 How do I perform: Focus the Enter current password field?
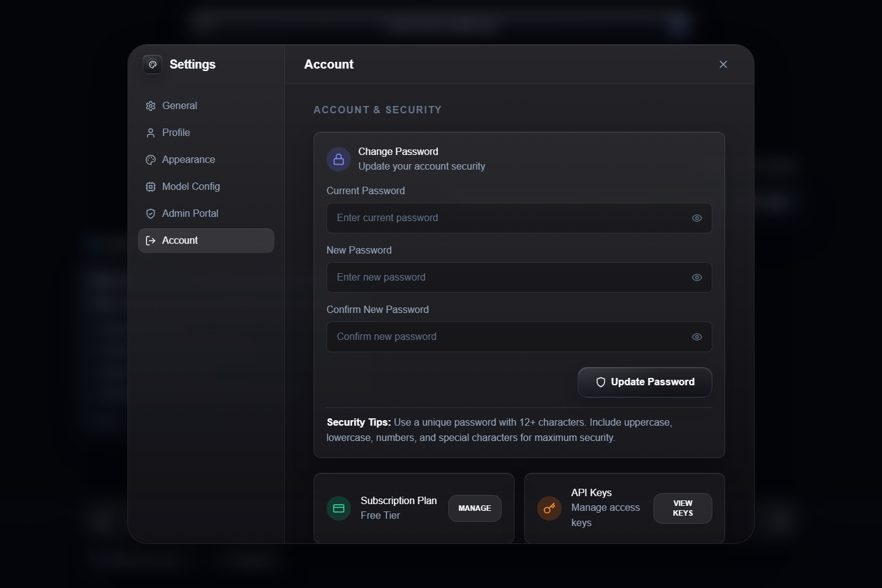(519, 218)
